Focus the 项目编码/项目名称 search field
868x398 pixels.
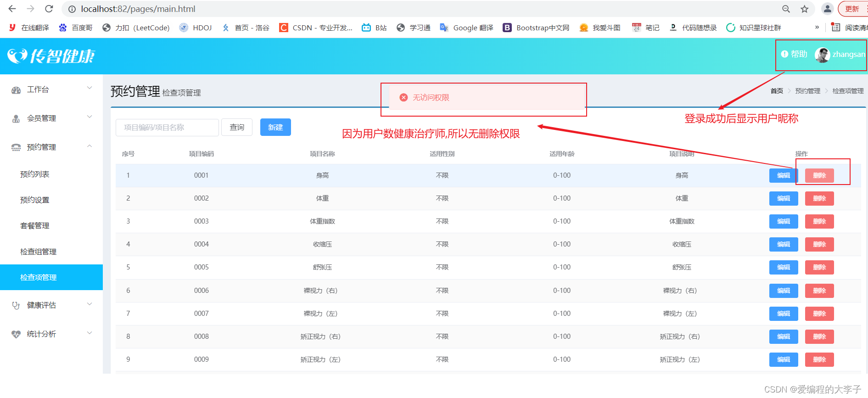(x=167, y=127)
